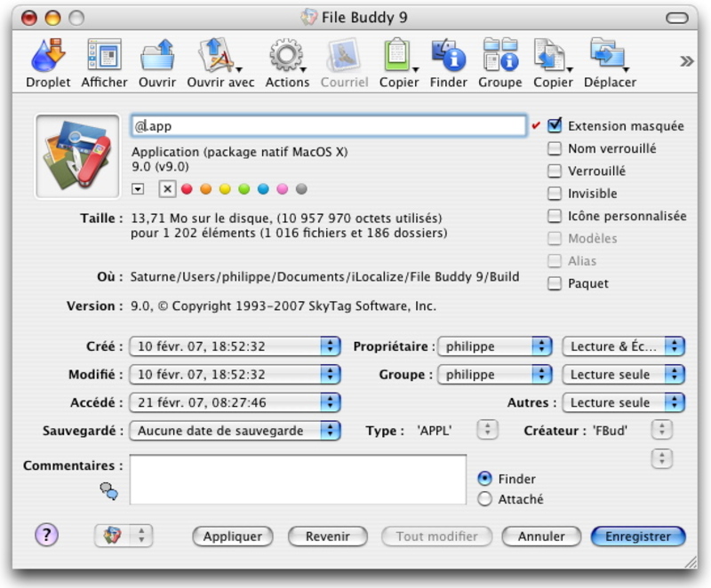Click the path text Saturne/Users/philippe/Documents/iLocalize/File Buddy 9/Build
This screenshot has height=588, width=711.
click(324, 277)
